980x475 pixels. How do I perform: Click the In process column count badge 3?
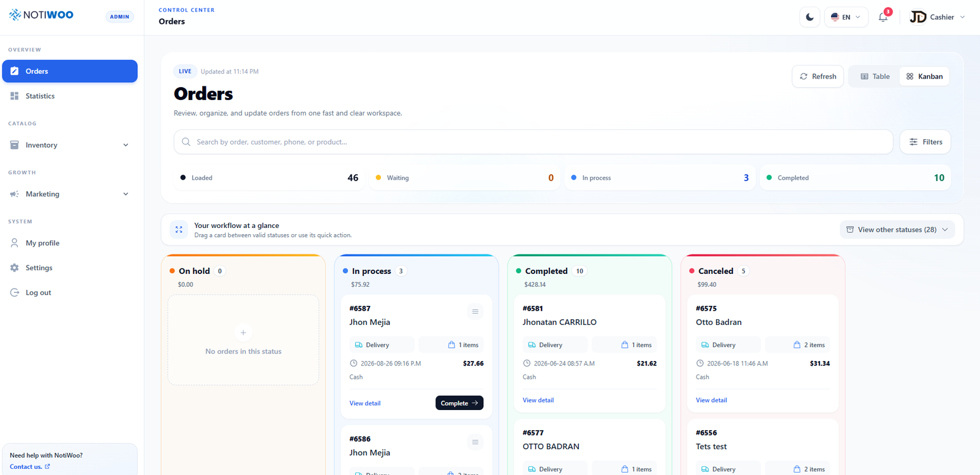401,271
